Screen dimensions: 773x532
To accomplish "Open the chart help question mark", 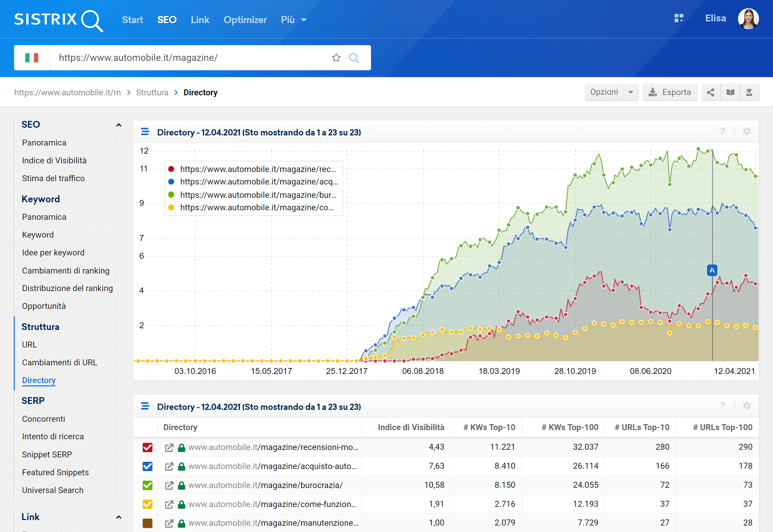I will coord(722,131).
